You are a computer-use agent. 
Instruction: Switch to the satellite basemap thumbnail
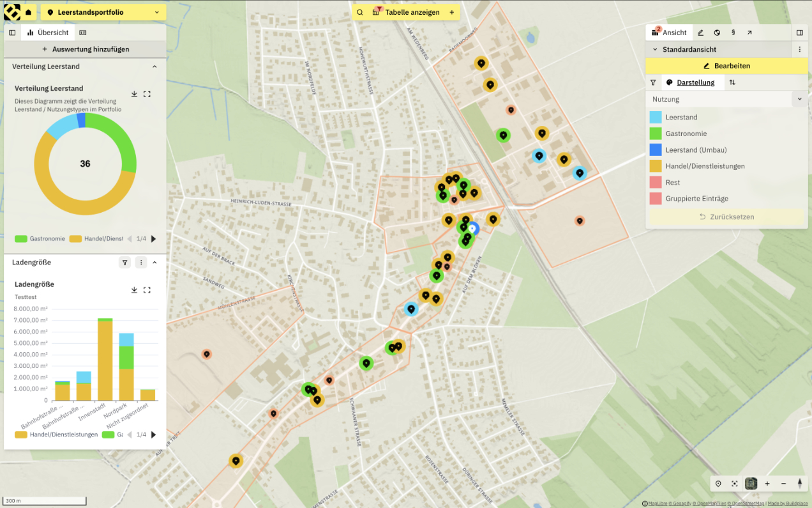pos(751,484)
